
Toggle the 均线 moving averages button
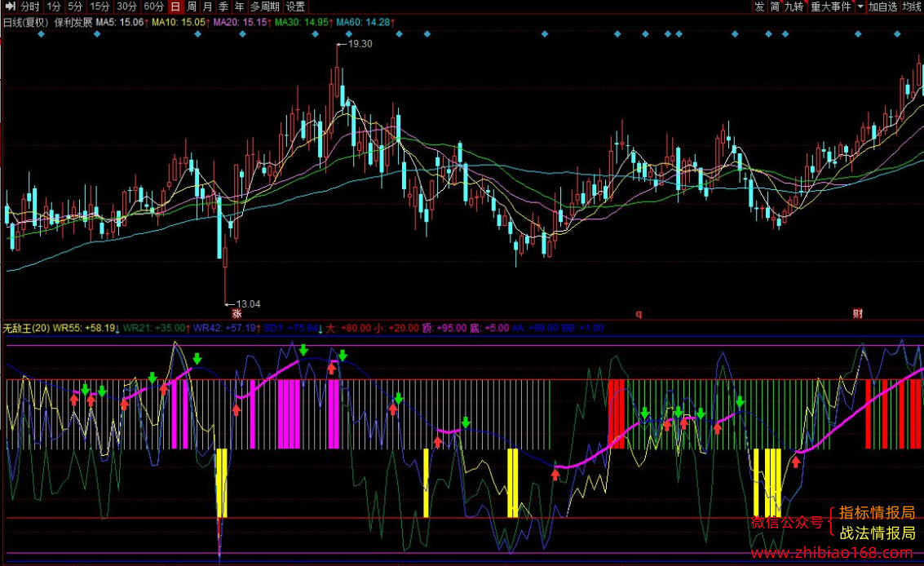(x=913, y=7)
